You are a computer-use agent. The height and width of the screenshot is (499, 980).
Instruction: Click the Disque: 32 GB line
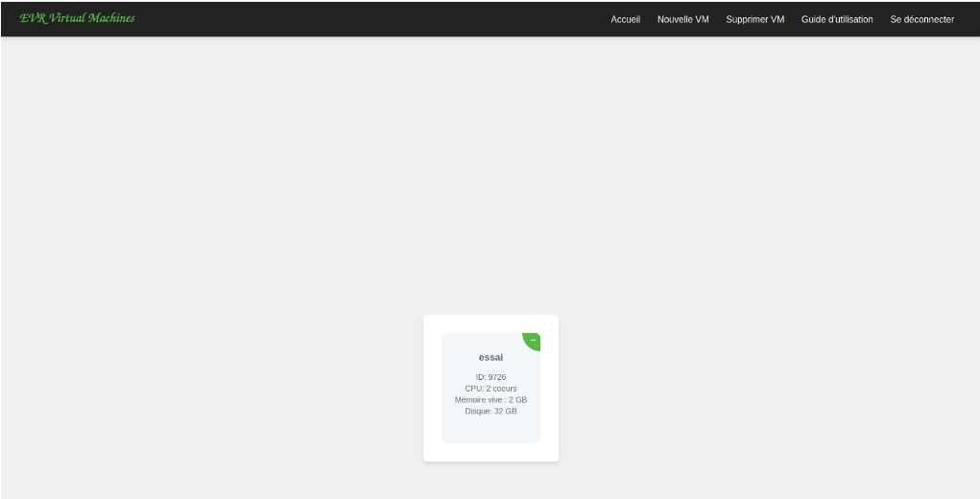(x=490, y=411)
